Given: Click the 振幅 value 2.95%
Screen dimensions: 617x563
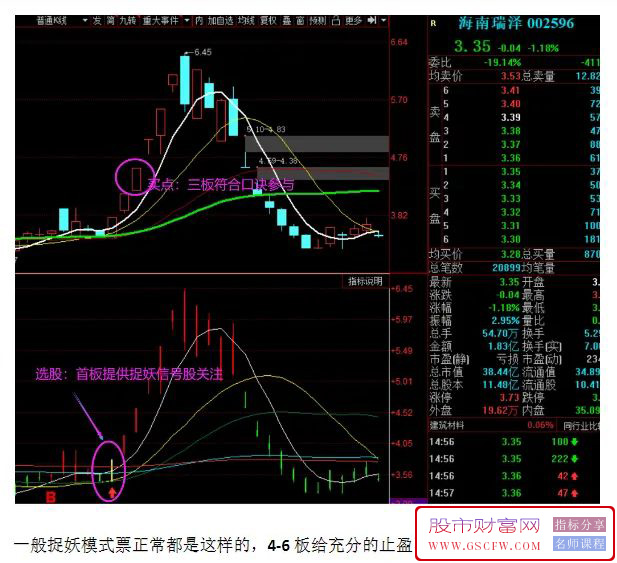Looking at the screenshot, I should [x=505, y=320].
